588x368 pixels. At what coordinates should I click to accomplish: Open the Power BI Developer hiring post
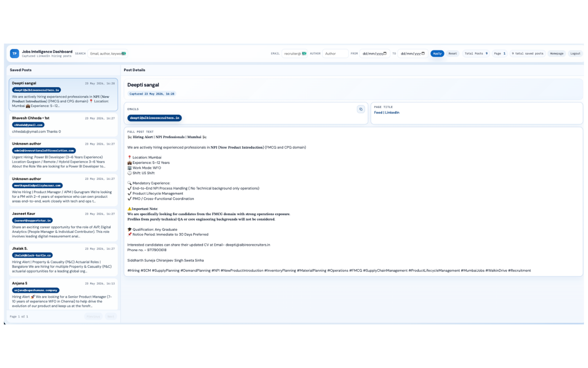[x=63, y=155]
